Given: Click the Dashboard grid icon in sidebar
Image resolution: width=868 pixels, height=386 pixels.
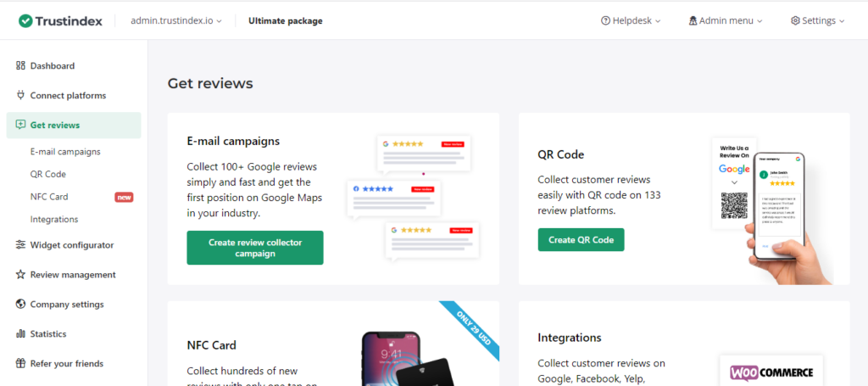Looking at the screenshot, I should pyautogui.click(x=20, y=66).
